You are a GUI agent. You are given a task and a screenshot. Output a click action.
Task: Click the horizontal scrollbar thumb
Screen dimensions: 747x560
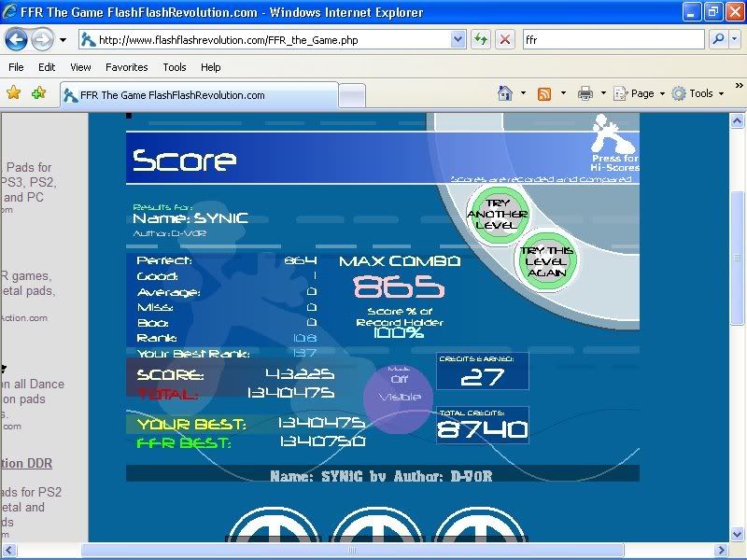tap(353, 550)
